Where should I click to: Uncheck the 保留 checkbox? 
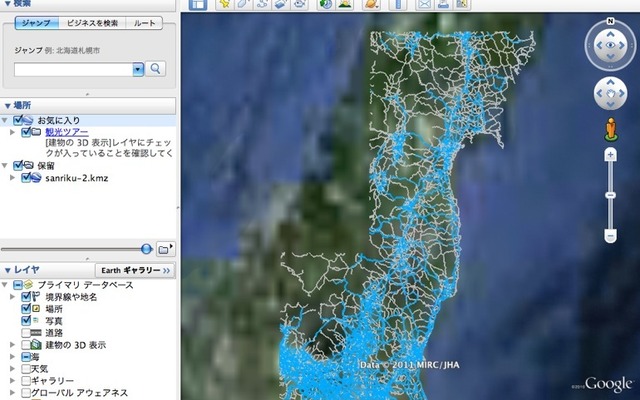(18, 165)
